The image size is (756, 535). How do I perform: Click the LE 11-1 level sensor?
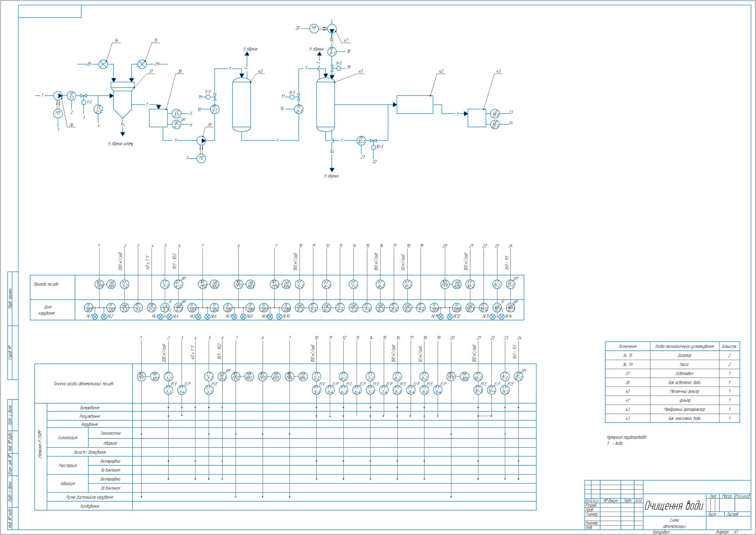495,114
